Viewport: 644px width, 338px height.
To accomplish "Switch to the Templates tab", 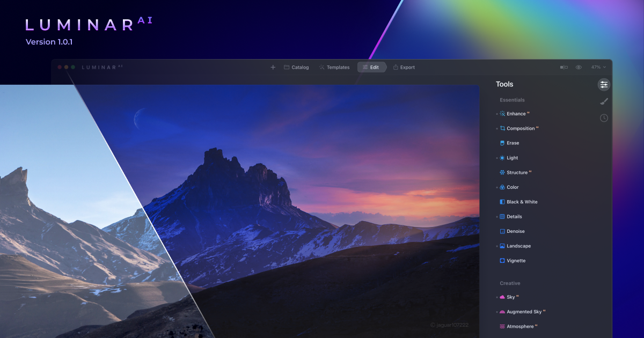I will tap(334, 67).
